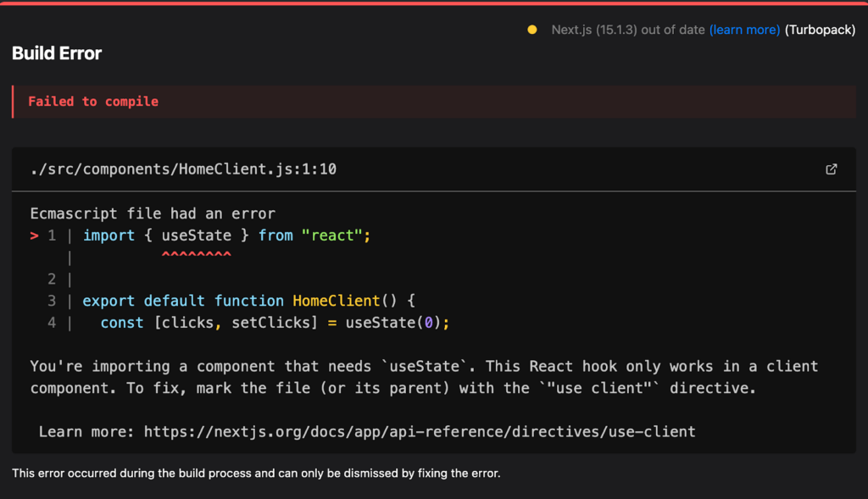Click the 'Build Error' heading

tap(57, 53)
